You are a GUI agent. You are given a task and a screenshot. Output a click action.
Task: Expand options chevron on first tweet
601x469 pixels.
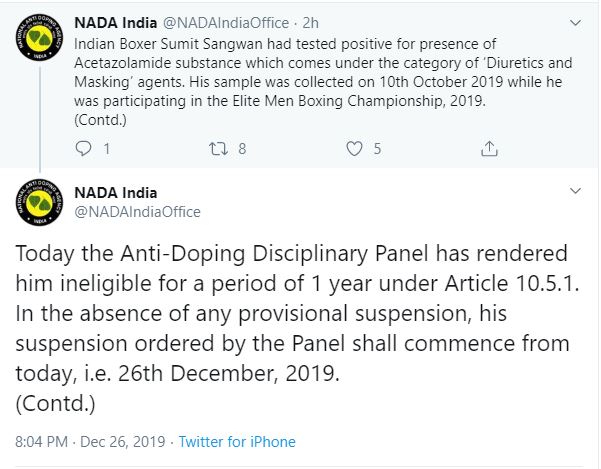(575, 23)
